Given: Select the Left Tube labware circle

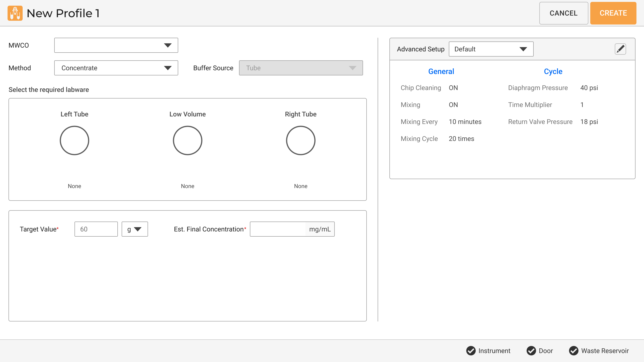Looking at the screenshot, I should click(74, 140).
